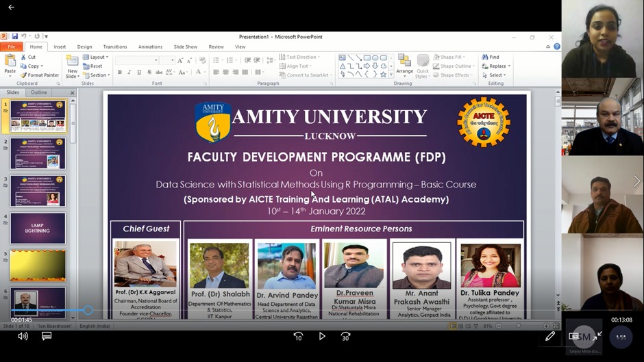Image resolution: width=644 pixels, height=362 pixels.
Task: Switch to the Outline pane tab
Action: pos(39,92)
